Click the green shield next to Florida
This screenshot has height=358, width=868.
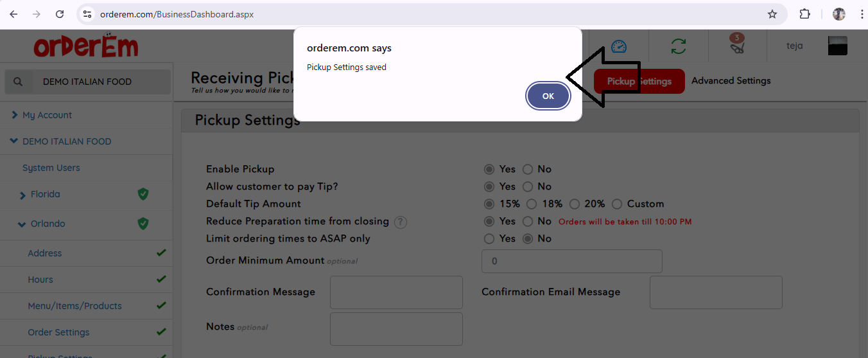[x=143, y=194]
